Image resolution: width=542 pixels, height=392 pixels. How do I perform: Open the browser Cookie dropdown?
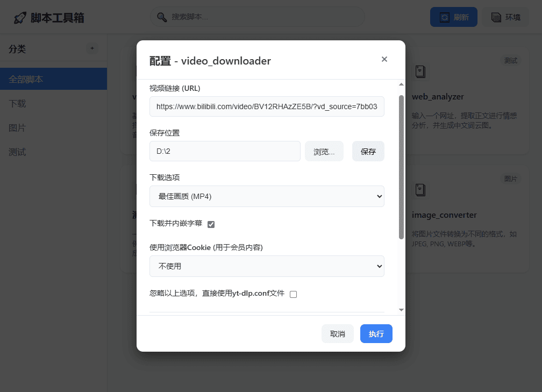pos(267,266)
